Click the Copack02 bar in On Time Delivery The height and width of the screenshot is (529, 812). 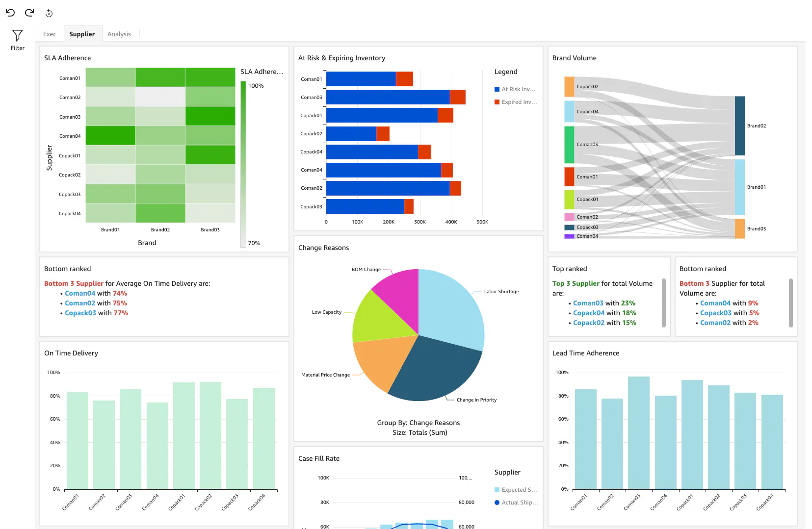[x=210, y=435]
